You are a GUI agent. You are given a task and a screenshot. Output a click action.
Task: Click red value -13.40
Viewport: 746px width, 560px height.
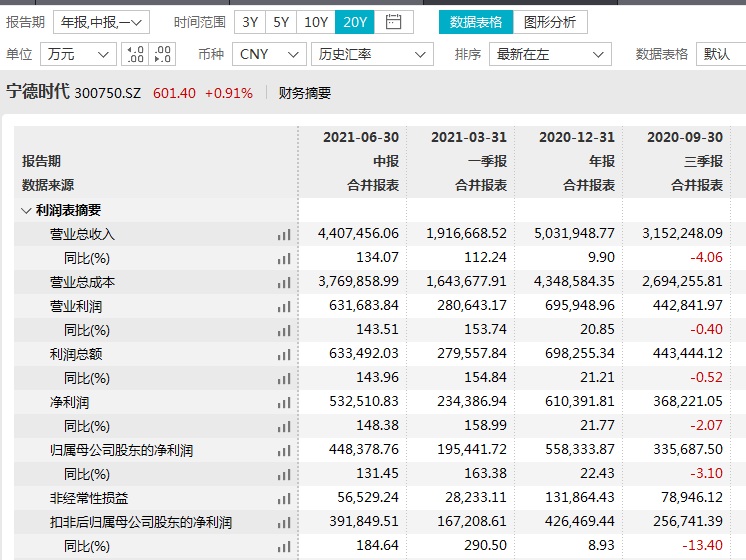tap(703, 545)
